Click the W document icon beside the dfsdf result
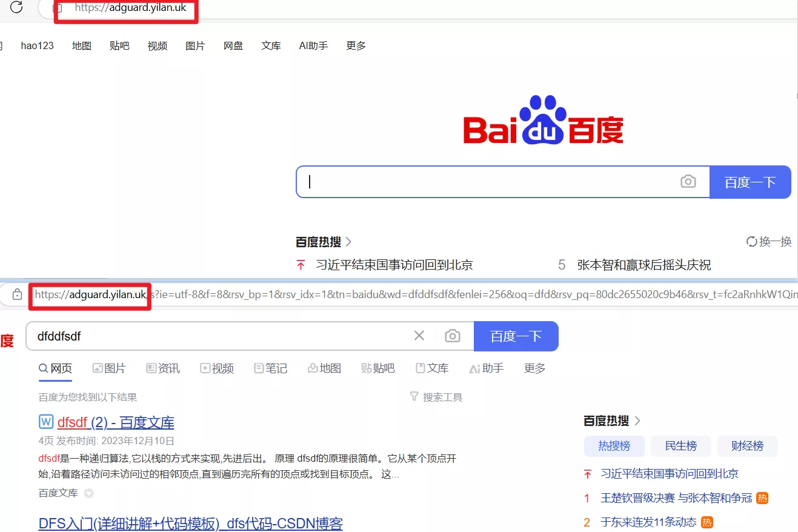The width and height of the screenshot is (798, 532). pyautogui.click(x=45, y=421)
